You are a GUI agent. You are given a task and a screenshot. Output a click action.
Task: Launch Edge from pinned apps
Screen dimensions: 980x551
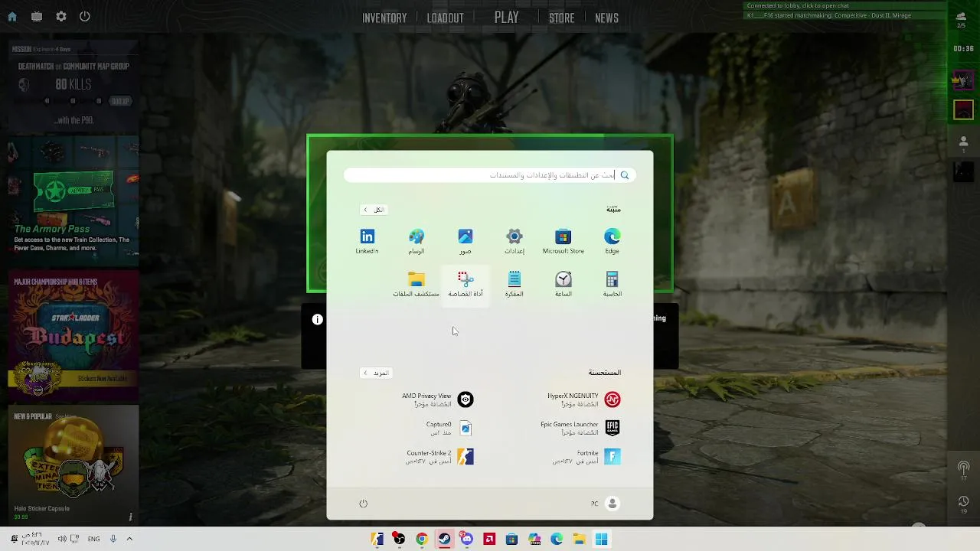tap(612, 241)
